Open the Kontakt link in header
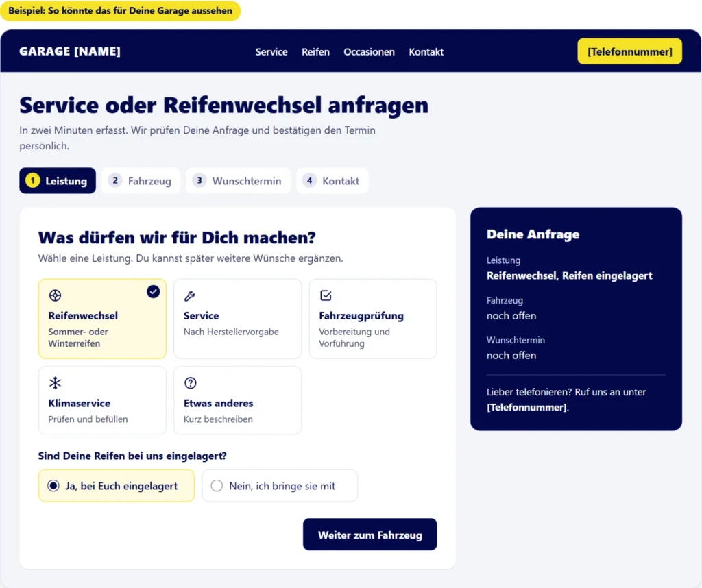The image size is (702, 588). point(426,52)
